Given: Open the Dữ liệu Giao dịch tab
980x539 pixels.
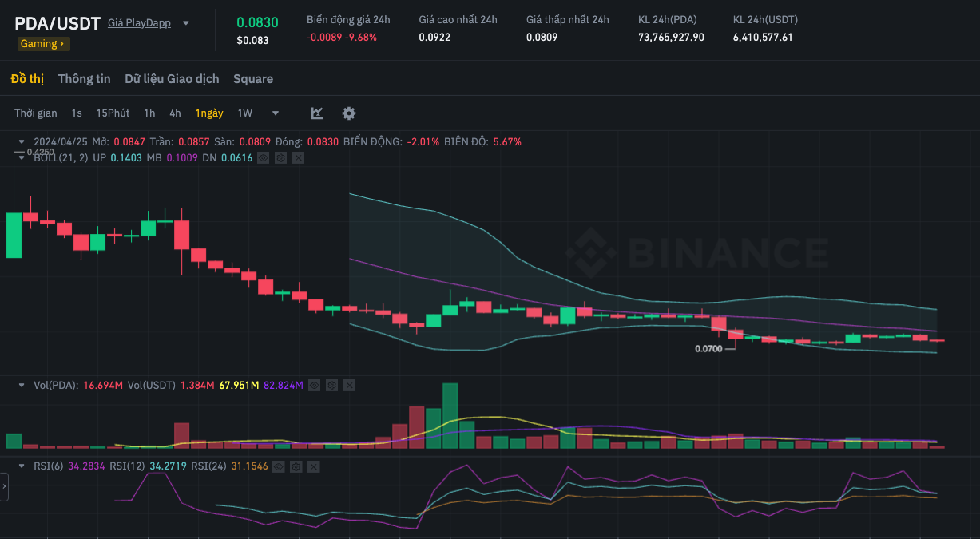Looking at the screenshot, I should (172, 79).
